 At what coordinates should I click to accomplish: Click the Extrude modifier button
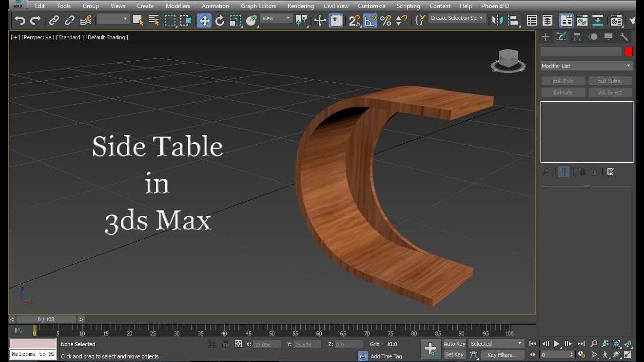(x=563, y=93)
